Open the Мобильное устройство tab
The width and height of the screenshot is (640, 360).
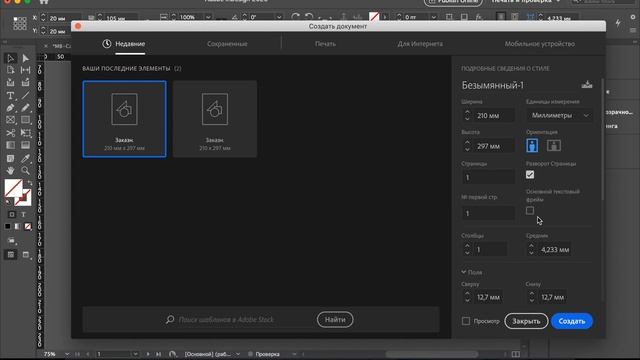(540, 44)
